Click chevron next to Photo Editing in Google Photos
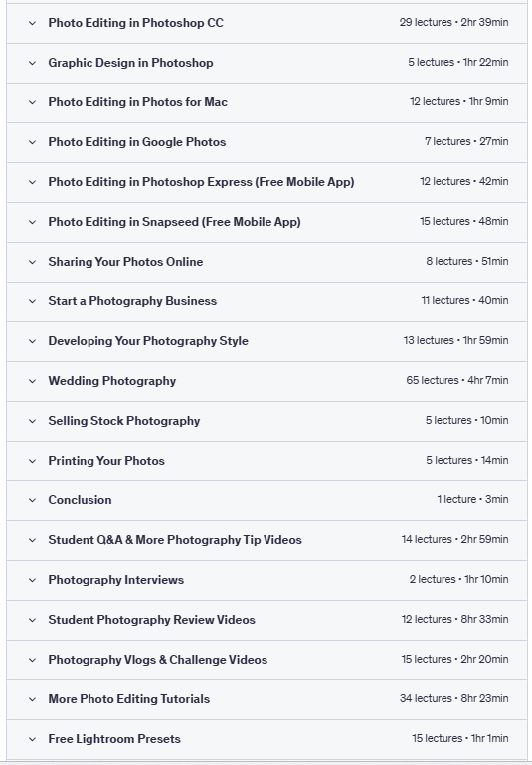This screenshot has width=532, height=765. coord(32,142)
